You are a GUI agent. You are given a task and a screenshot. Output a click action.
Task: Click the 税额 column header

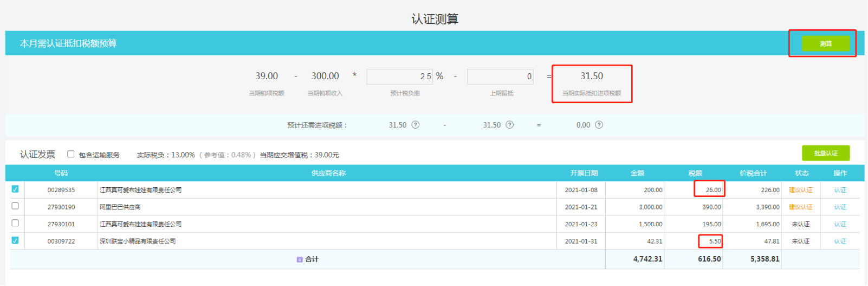[696, 173]
